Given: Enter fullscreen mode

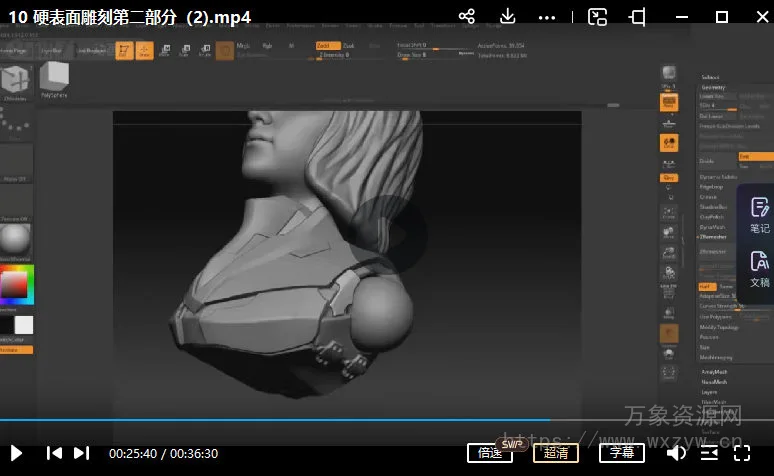Looking at the screenshot, I should coord(743,453).
